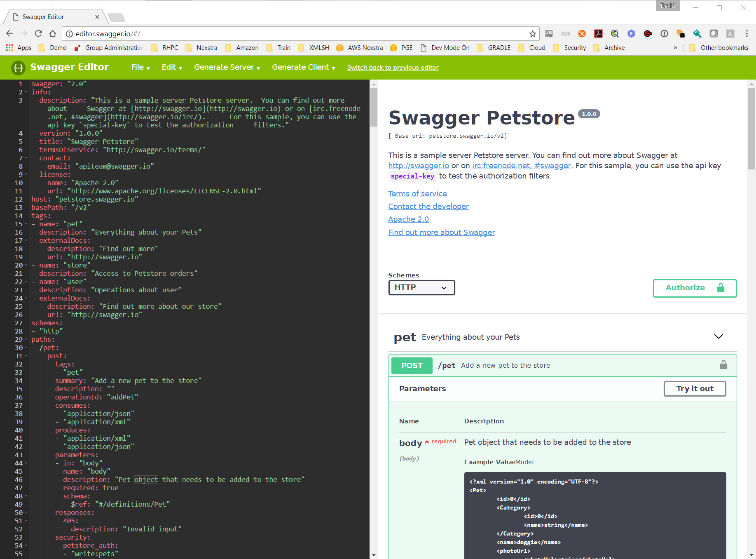The image size is (756, 559).
Task: Fold the pet tag block at line 15
Action: click(26, 224)
